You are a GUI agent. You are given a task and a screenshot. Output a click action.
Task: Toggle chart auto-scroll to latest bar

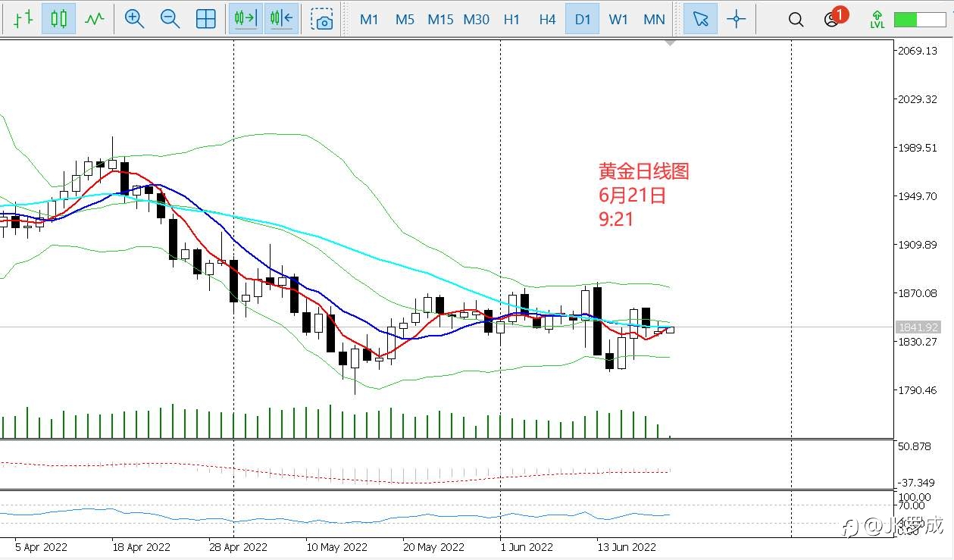pos(246,19)
